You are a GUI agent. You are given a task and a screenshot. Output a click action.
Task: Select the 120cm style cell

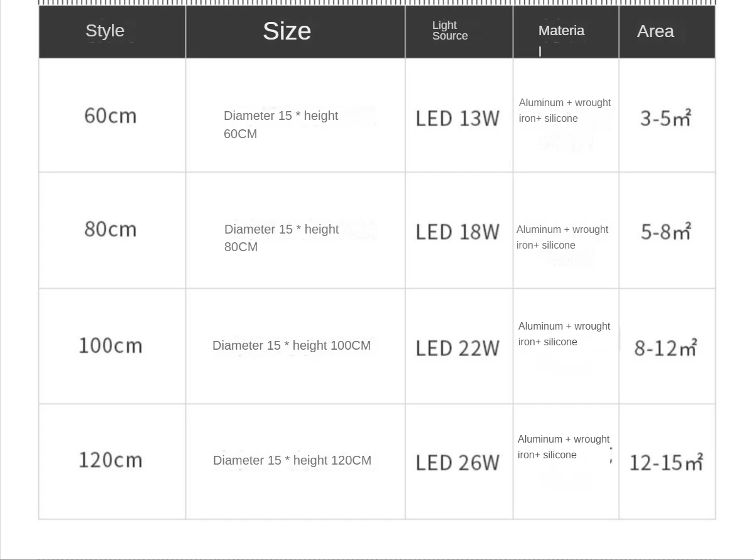[111, 460]
